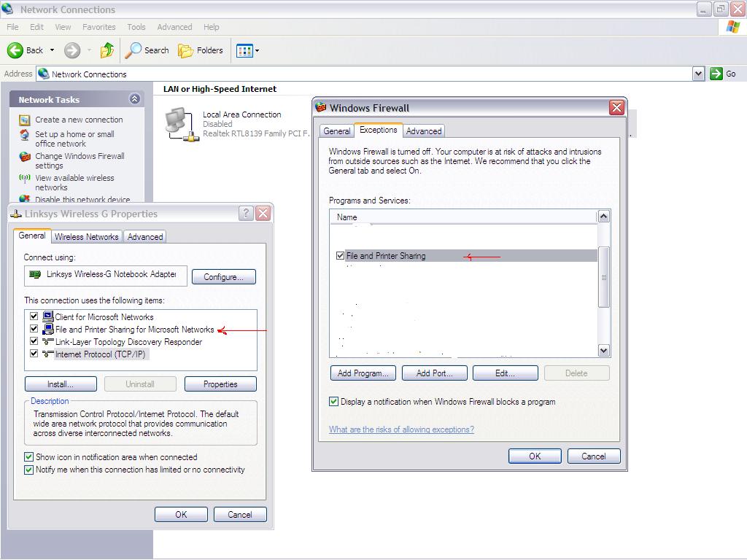This screenshot has height=560, width=747.
Task: Click the Internet Protocol (TCP/IP) icon
Action: click(47, 354)
